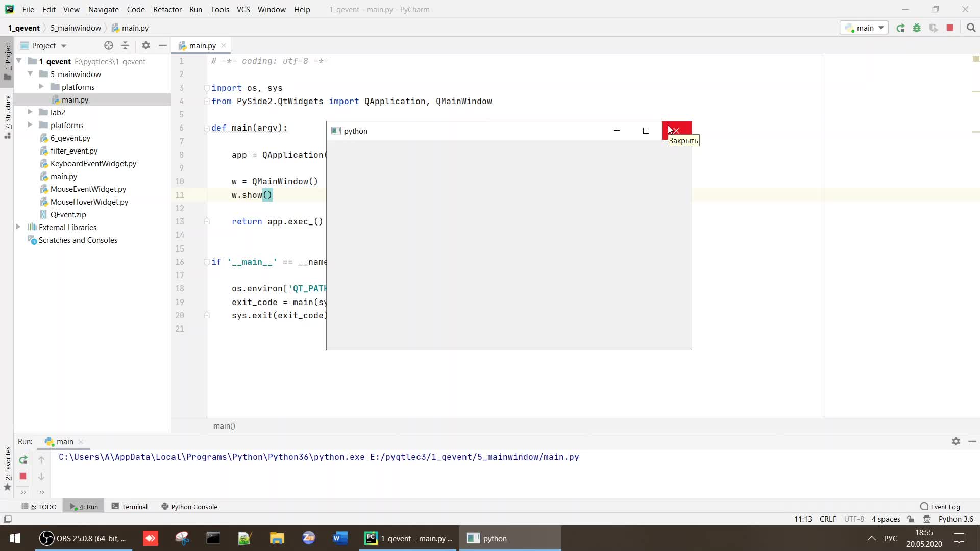
Task: Click the Locate/Scroll from Source target icon
Action: [109, 46]
